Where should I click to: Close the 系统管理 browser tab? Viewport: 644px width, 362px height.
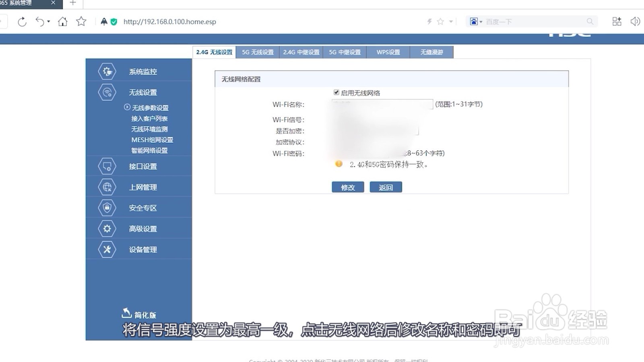53,3
